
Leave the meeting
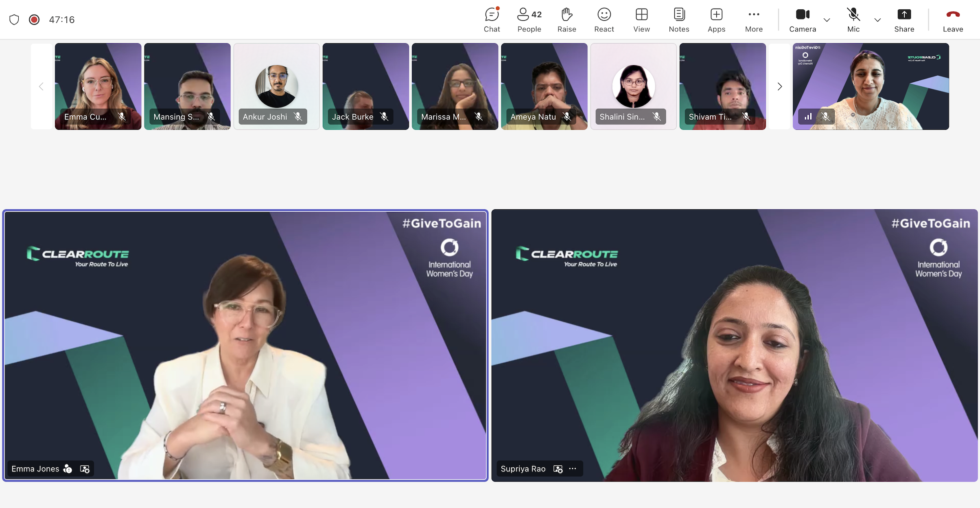(x=953, y=19)
